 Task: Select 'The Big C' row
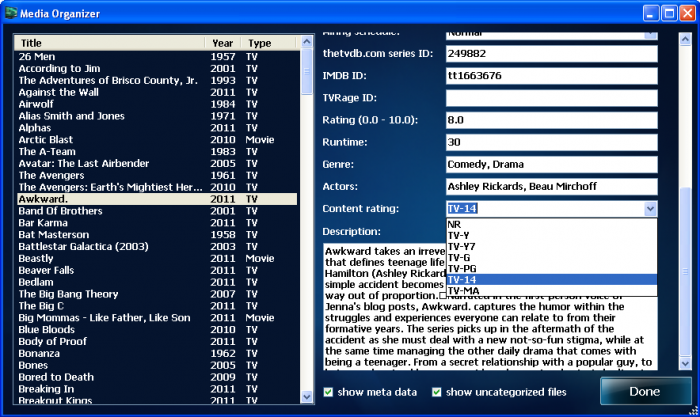click(157, 306)
